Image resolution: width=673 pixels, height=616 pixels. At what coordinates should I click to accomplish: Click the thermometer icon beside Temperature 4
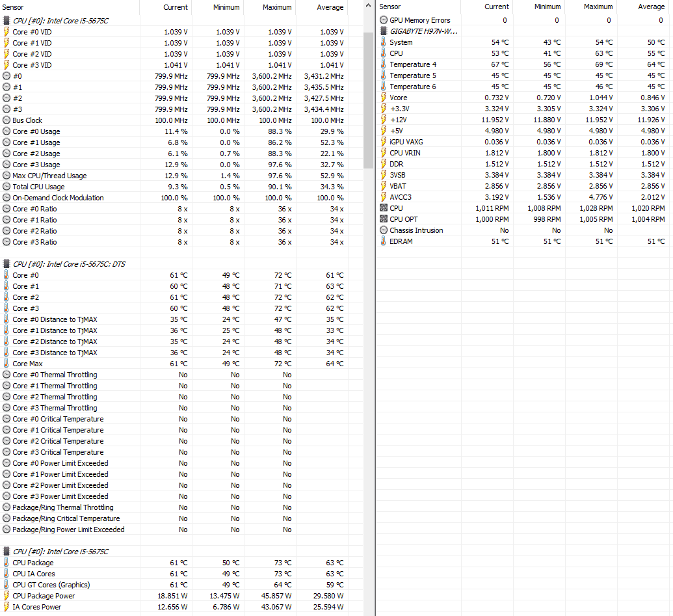tap(384, 64)
